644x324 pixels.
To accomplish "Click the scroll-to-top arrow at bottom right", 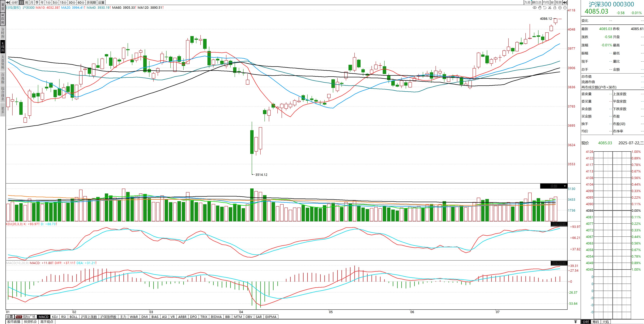I will 576,322.
